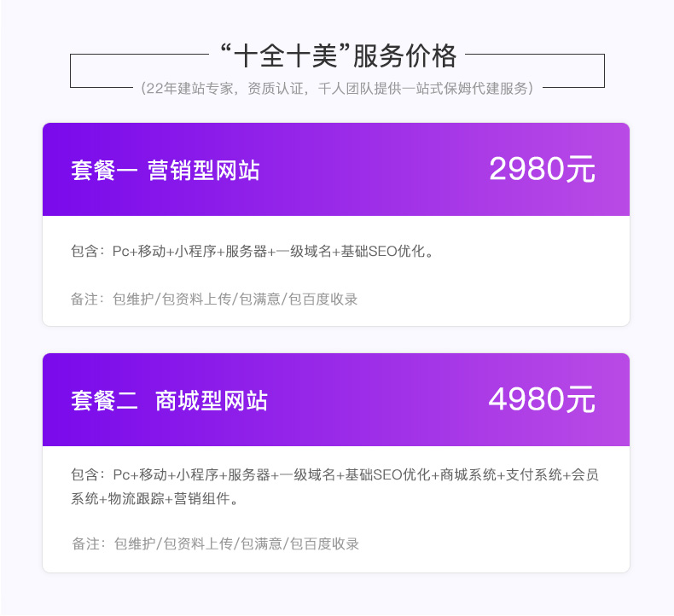The image size is (674, 616).
Task: Click the 套餐二 包含 feature list first line
Action: pos(334,474)
